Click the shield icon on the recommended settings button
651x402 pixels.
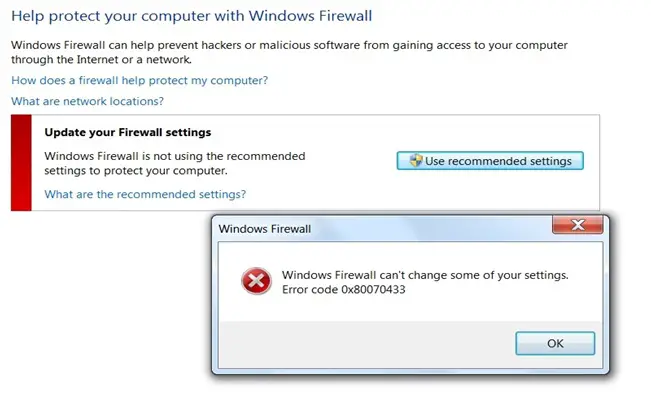[x=410, y=161]
